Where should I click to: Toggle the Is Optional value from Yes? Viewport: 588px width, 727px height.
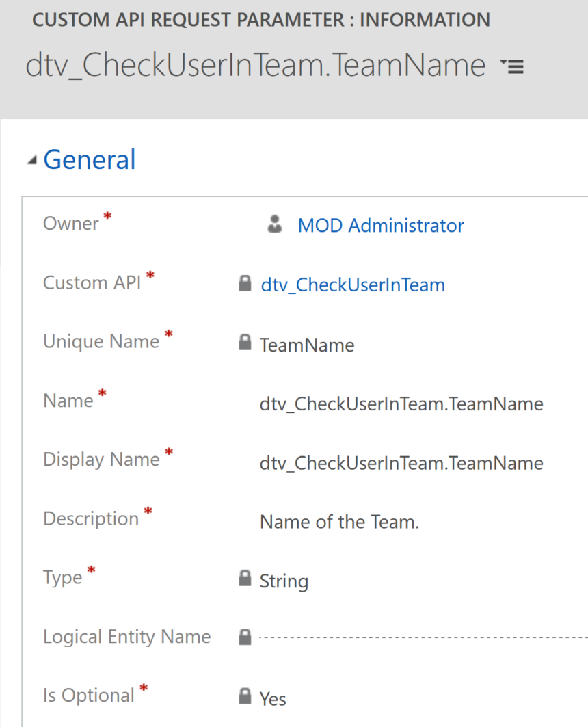272,699
